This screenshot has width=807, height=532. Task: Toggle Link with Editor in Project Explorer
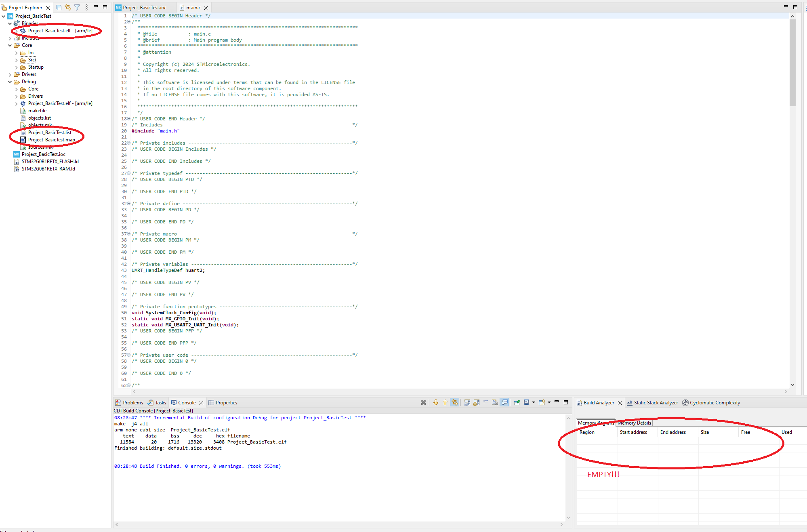[x=67, y=7]
